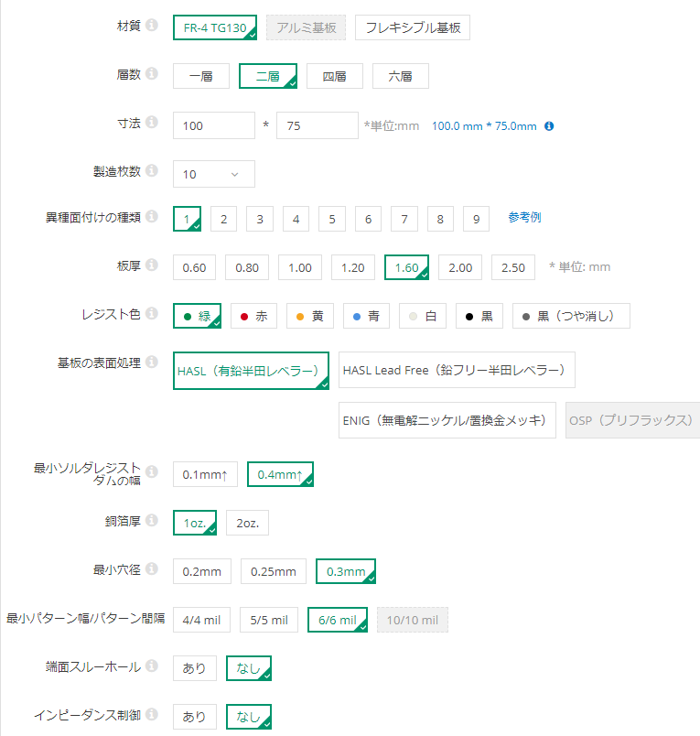Open the 参考例 reference link

click(x=524, y=217)
